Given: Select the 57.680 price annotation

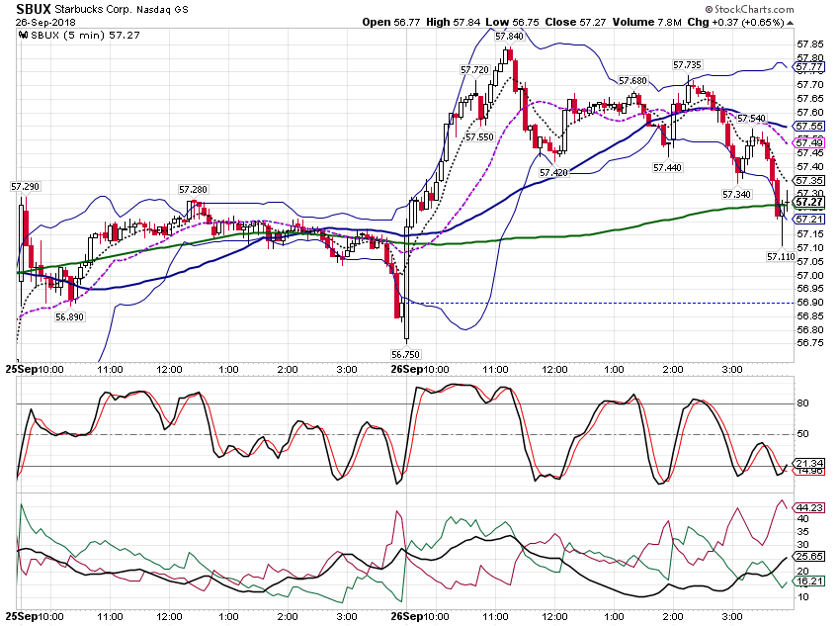Looking at the screenshot, I should tap(632, 80).
